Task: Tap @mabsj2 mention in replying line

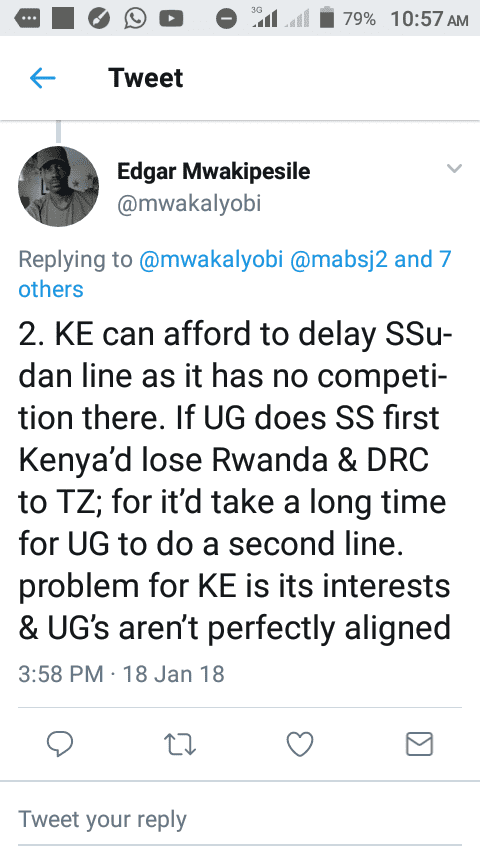Action: [339, 259]
